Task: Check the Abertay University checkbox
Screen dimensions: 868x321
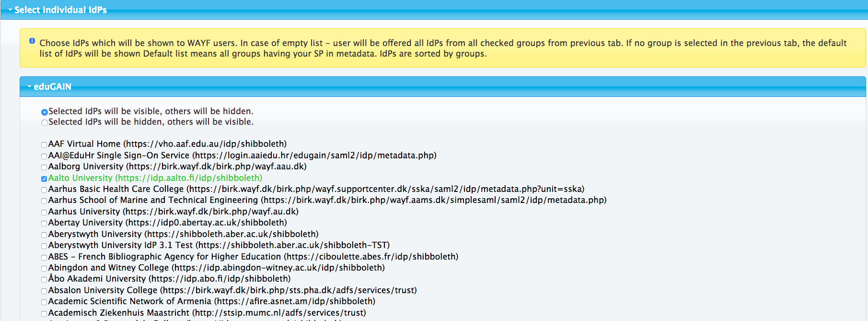Action: 44,224
